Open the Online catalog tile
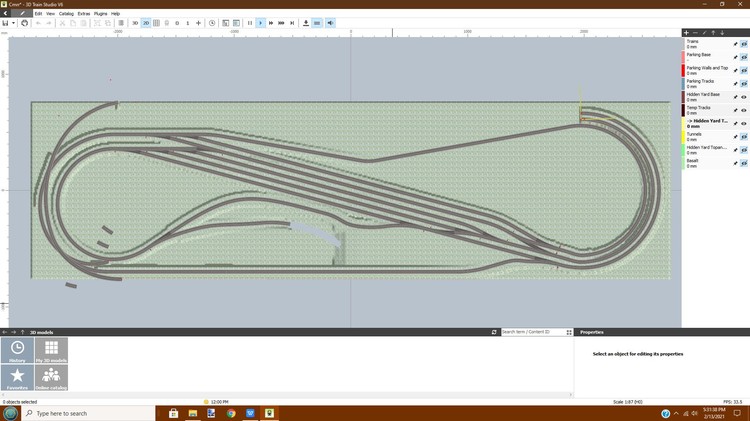Screen dimensions: 750x421 pos(51,376)
